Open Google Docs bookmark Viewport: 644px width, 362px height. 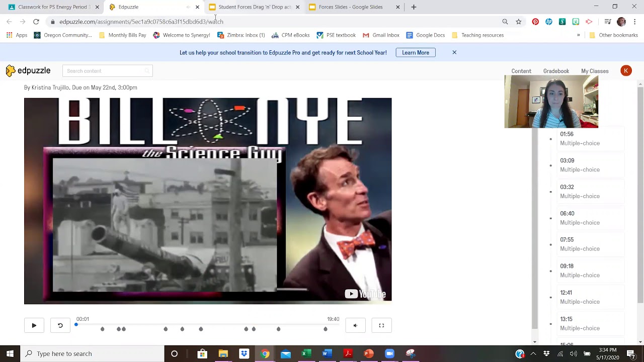(x=426, y=35)
